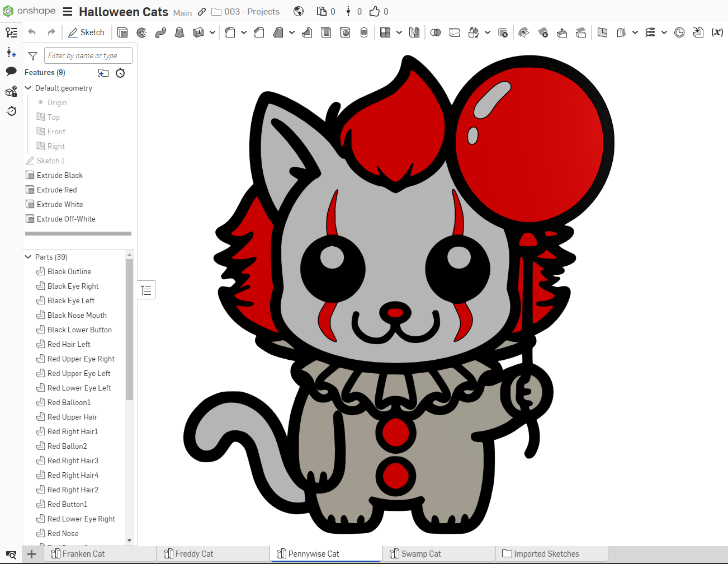Select the Fillet tool icon
The width and height of the screenshot is (728, 564).
[x=230, y=32]
